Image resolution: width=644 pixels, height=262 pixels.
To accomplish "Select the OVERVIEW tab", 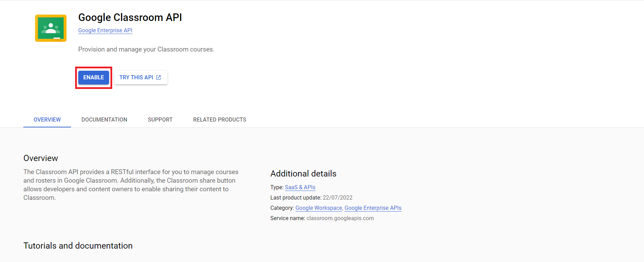I will coord(47,119).
